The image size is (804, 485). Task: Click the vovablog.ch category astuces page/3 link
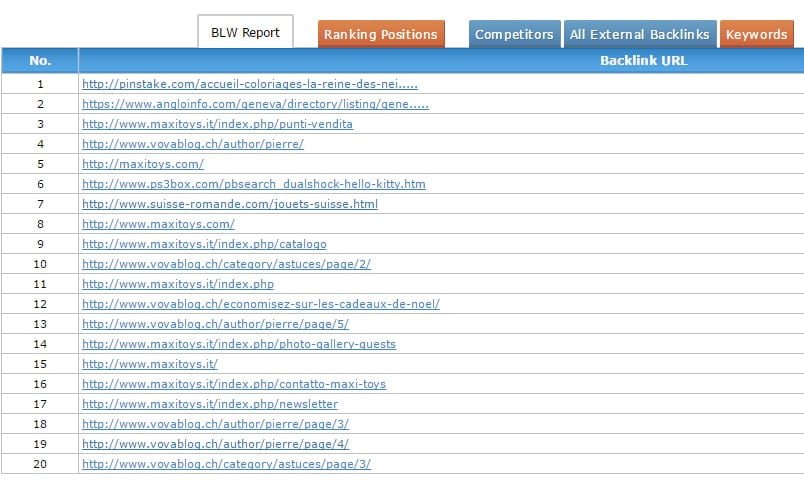pyautogui.click(x=226, y=464)
